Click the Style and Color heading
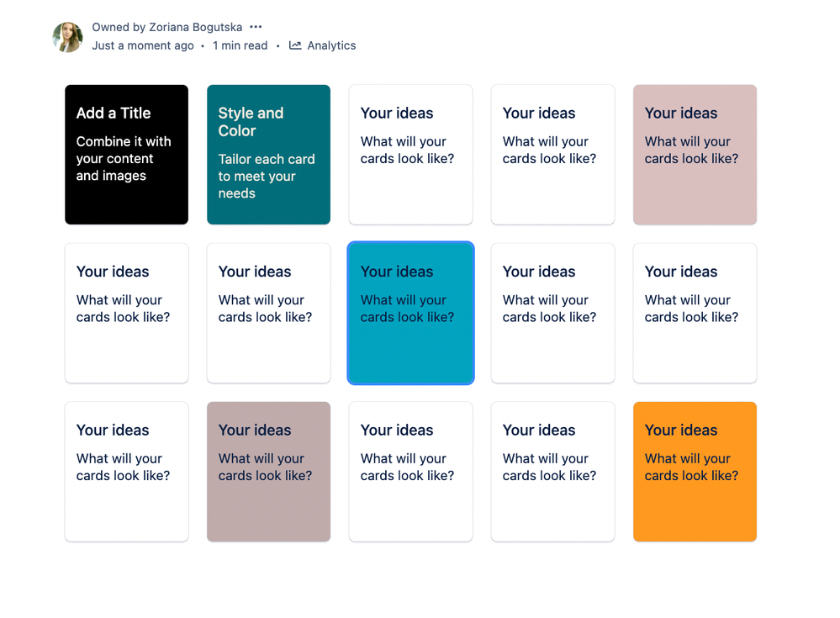840x618 pixels. point(251,122)
